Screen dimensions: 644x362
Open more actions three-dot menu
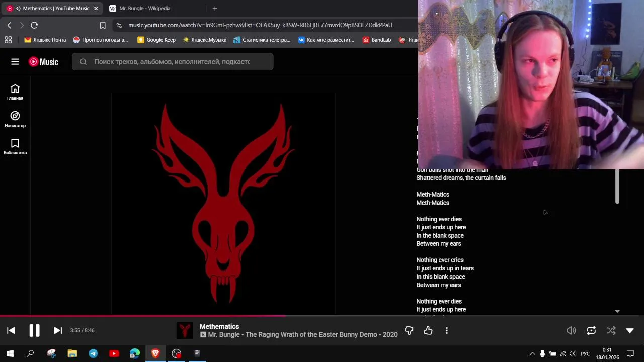click(x=447, y=330)
